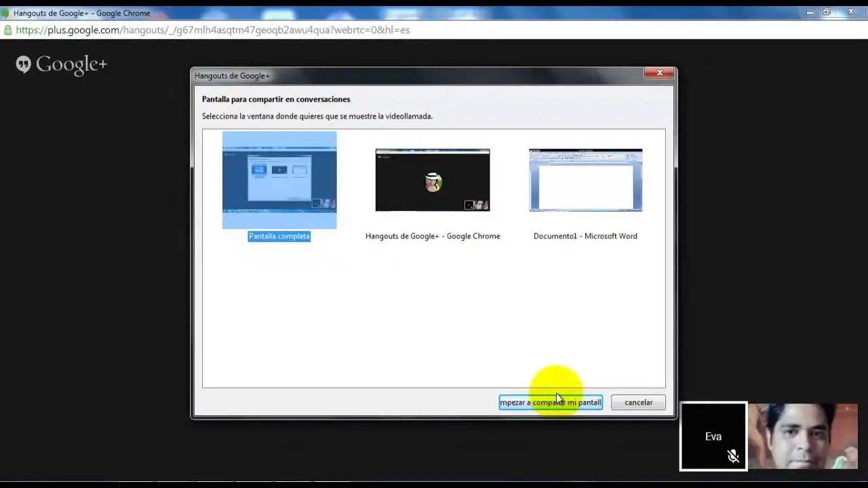The height and width of the screenshot is (488, 868).
Task: Click the Google+ Hangouts logo
Action: [x=61, y=64]
